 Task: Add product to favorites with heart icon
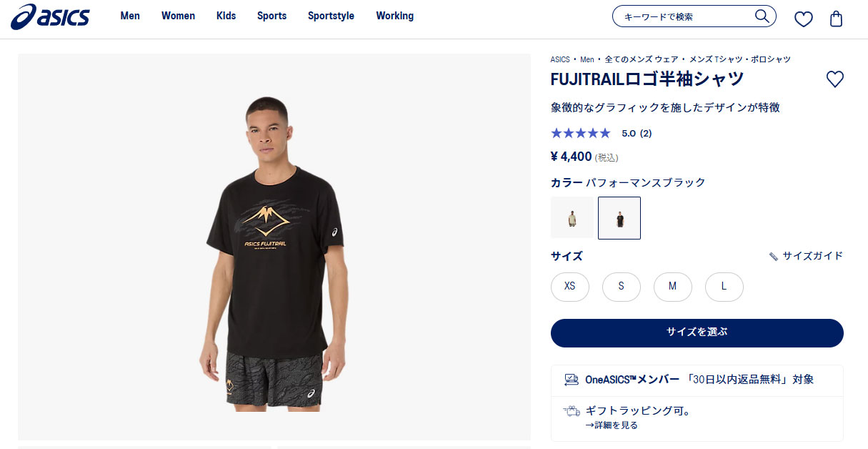coord(834,79)
